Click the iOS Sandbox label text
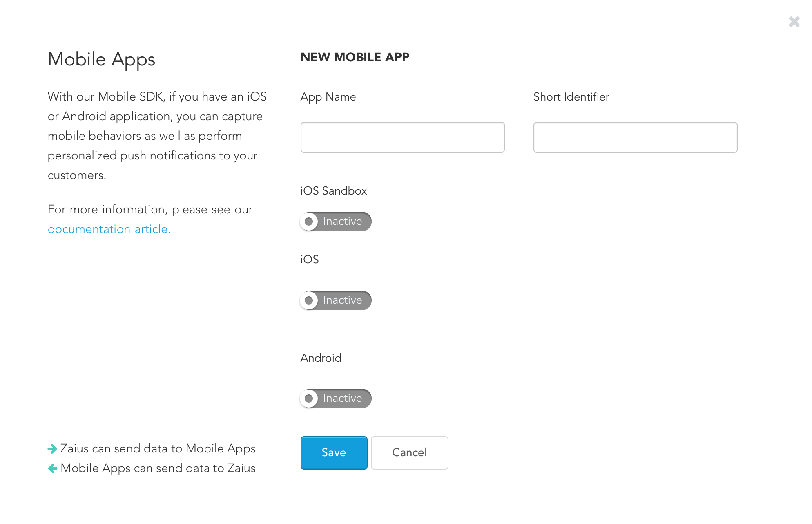Viewport: 812px width, 524px height. (x=334, y=191)
